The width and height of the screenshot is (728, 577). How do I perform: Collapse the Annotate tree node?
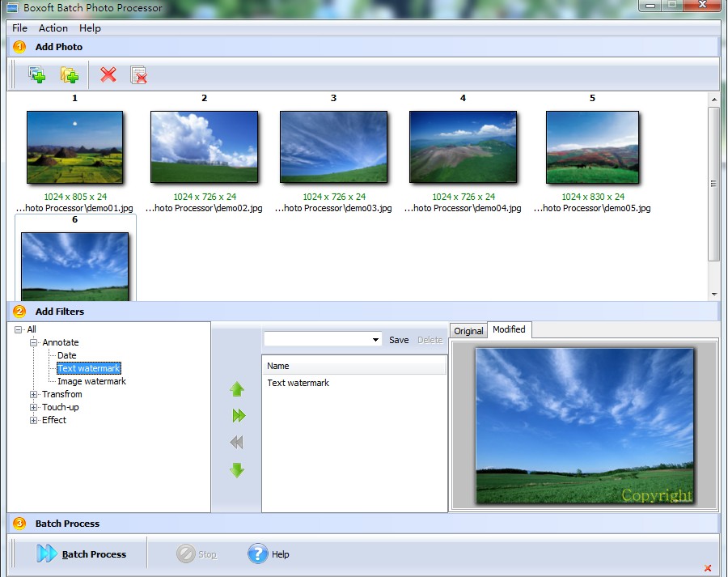(33, 342)
